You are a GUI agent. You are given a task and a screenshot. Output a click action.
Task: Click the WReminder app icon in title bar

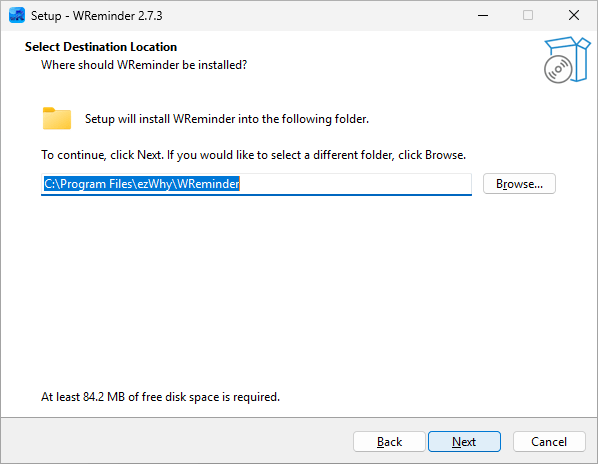point(17,16)
